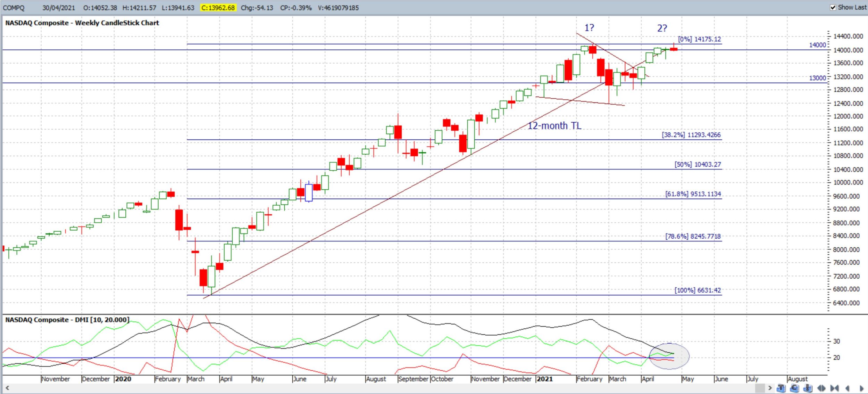The image size is (868, 394).
Task: Click the blue T icon in bottom toolbar
Action: pyautogui.click(x=781, y=388)
